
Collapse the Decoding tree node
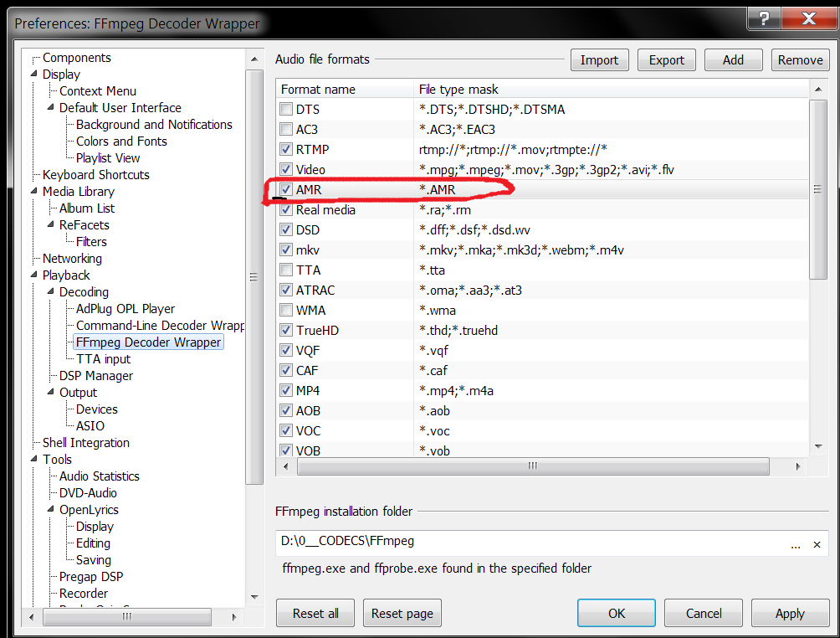pos(50,292)
